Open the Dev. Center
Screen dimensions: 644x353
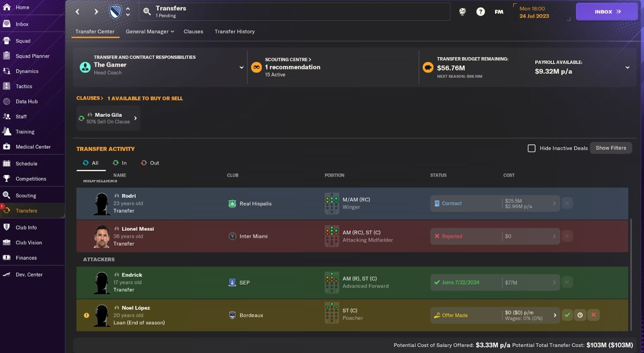point(29,274)
